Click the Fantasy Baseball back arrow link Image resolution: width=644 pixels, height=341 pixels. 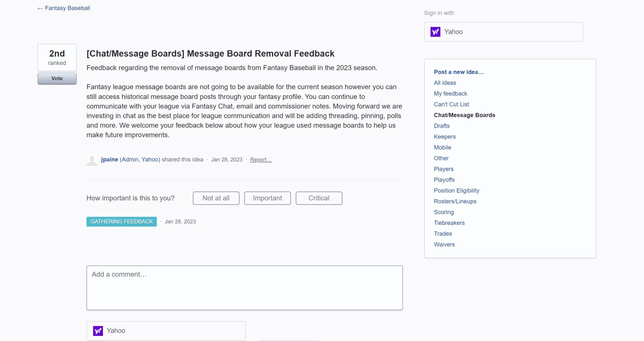tap(64, 8)
